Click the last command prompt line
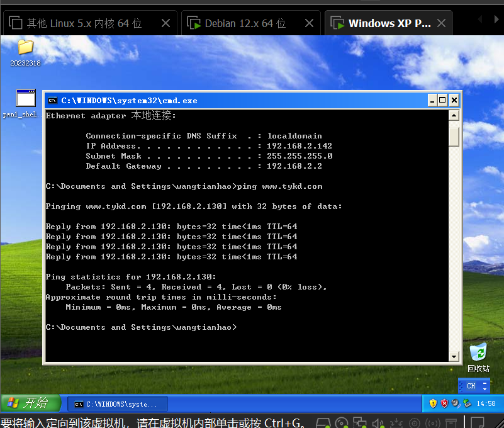The height and width of the screenshot is (428, 504). point(141,327)
